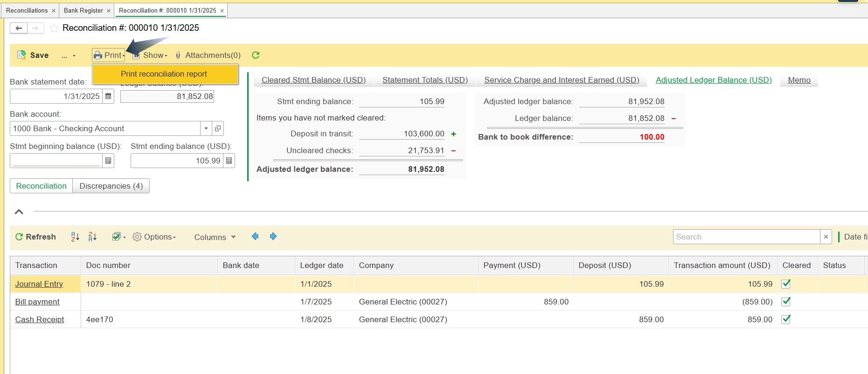
Task: Select Print reconciliation report menu item
Action: click(x=164, y=74)
